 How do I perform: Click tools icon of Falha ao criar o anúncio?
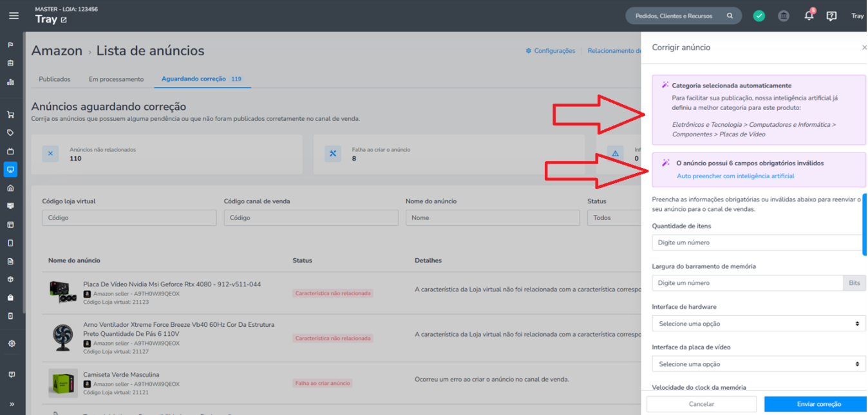[333, 154]
